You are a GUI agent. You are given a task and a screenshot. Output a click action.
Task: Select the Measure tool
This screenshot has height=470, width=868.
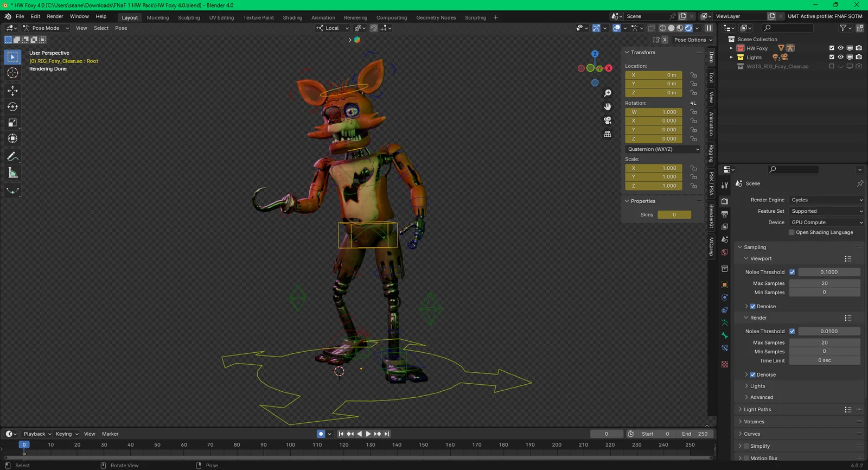12,173
